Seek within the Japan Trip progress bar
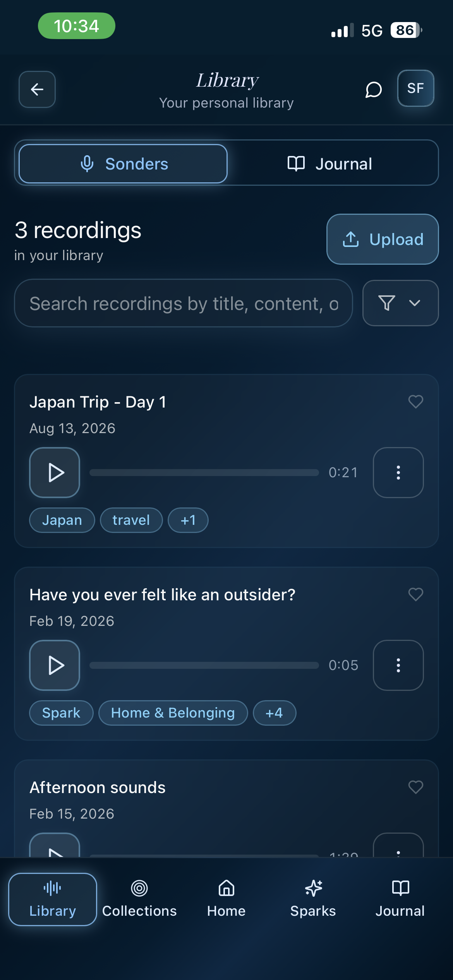This screenshot has height=980, width=453. pyautogui.click(x=204, y=473)
